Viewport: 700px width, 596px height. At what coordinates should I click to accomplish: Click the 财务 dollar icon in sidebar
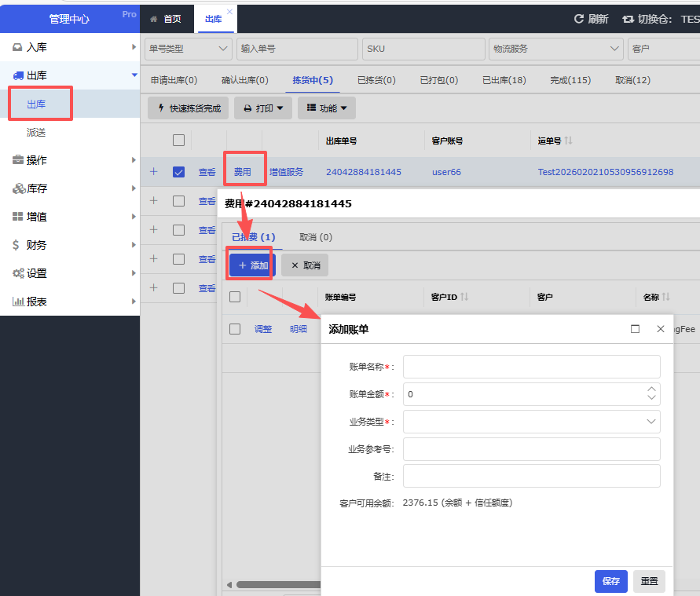pos(17,245)
